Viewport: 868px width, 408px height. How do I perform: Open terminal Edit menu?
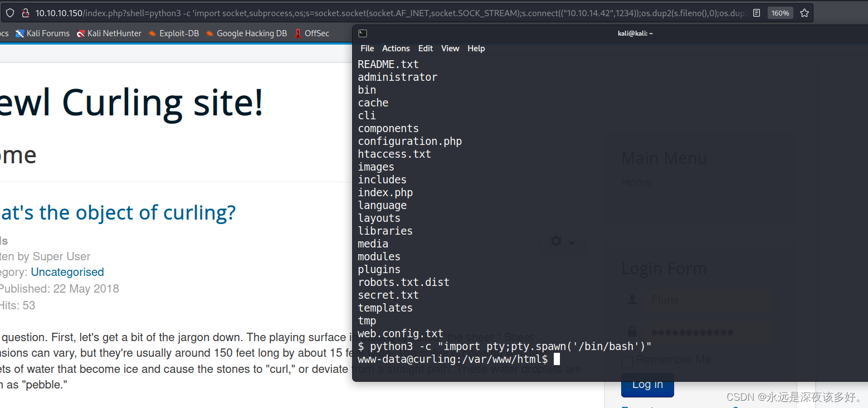pyautogui.click(x=426, y=48)
